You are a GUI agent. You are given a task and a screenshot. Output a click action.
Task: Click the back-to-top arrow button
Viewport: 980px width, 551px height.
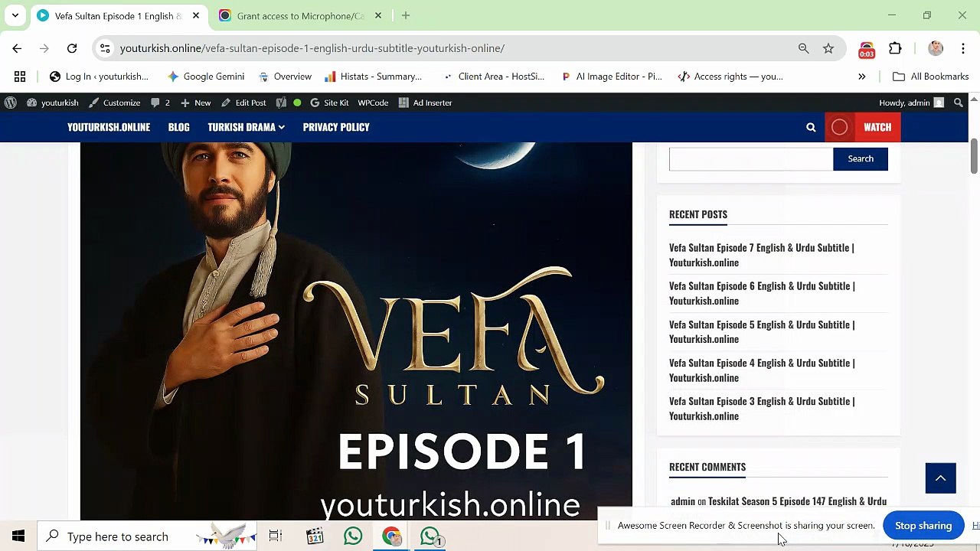(x=940, y=478)
